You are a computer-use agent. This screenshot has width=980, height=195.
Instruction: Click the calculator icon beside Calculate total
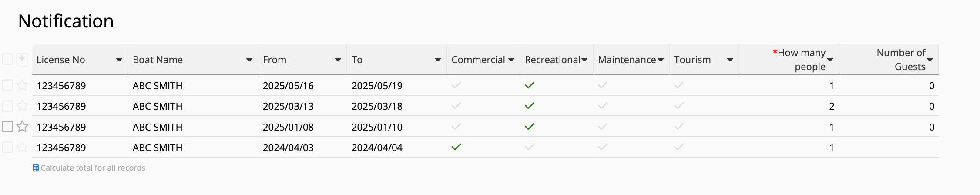point(36,168)
